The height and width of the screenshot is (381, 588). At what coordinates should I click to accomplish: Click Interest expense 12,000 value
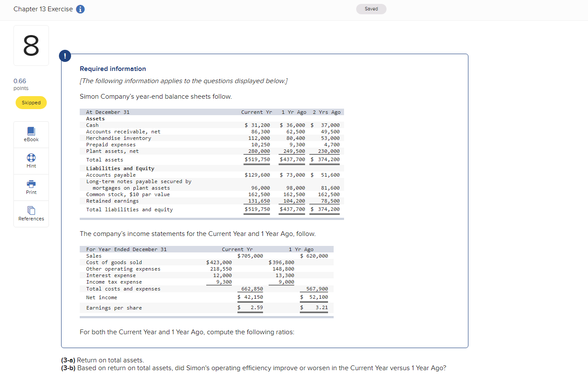(x=223, y=275)
